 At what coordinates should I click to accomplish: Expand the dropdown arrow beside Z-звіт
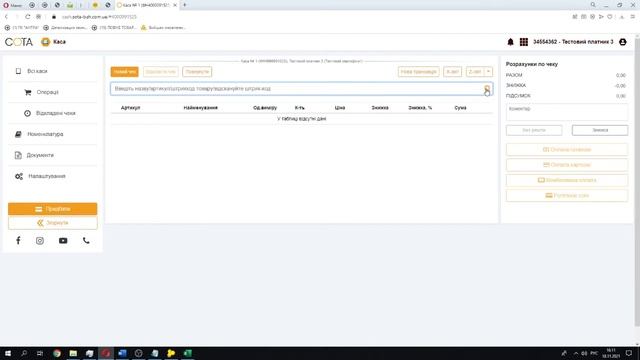click(488, 72)
